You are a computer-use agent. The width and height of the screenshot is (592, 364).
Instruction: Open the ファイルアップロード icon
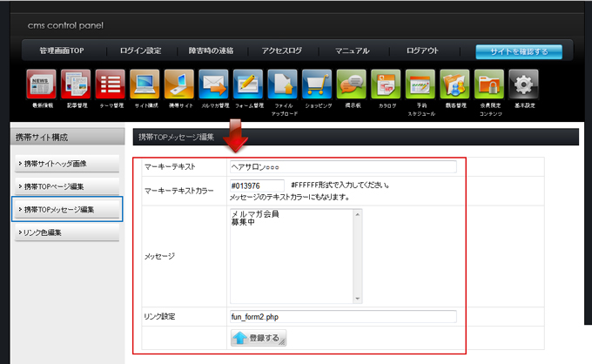(x=283, y=84)
